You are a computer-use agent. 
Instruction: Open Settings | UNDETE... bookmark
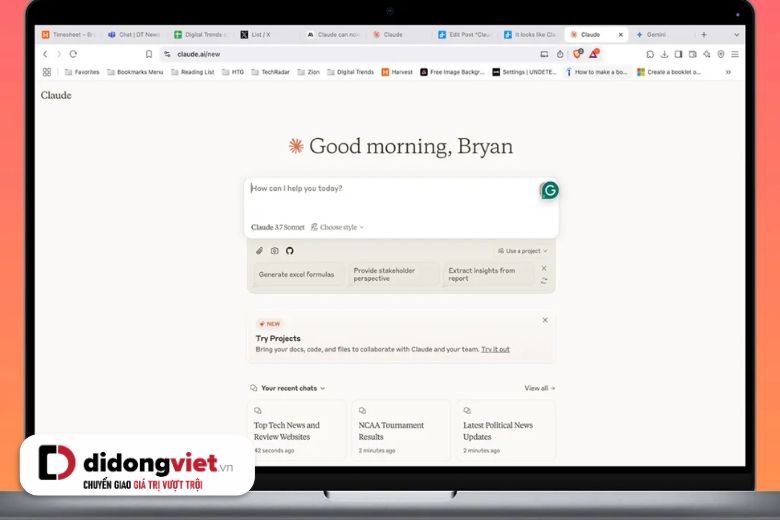(x=524, y=72)
